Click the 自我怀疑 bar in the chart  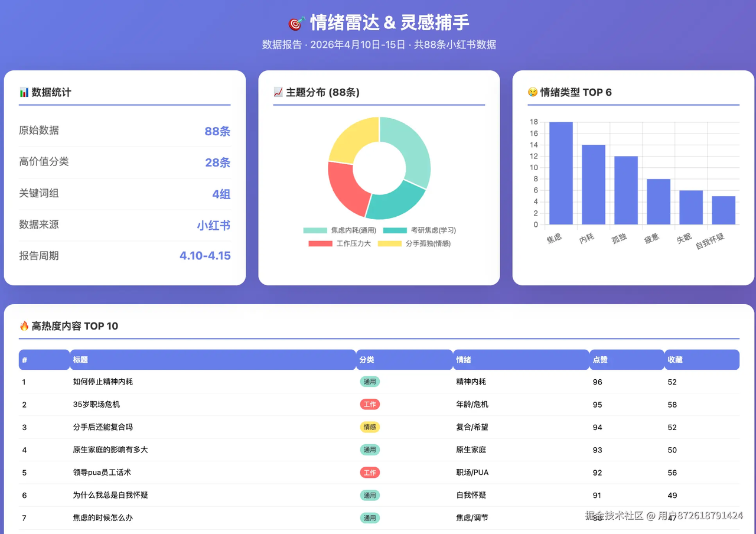pos(724,210)
